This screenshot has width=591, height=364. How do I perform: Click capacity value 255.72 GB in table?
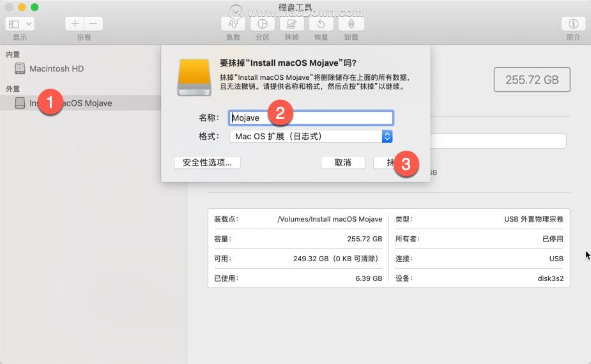coord(364,239)
